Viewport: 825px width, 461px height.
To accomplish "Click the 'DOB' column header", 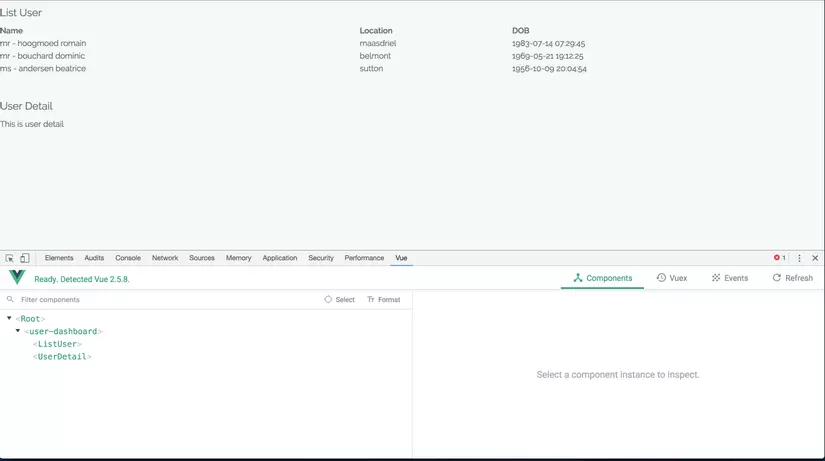I will tap(520, 31).
